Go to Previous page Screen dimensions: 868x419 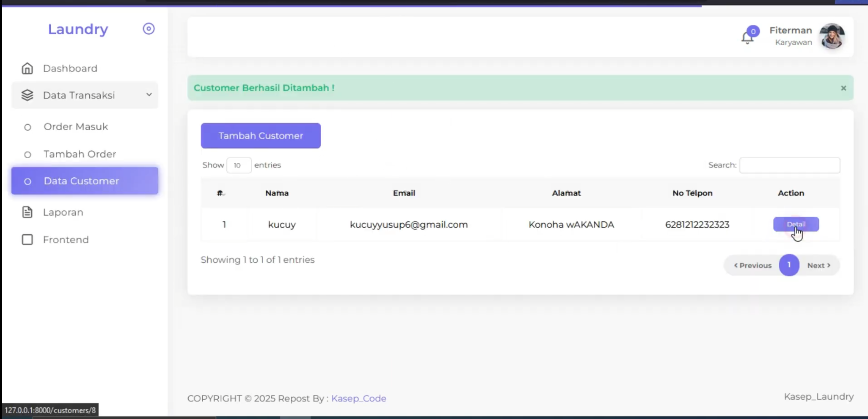(x=752, y=265)
